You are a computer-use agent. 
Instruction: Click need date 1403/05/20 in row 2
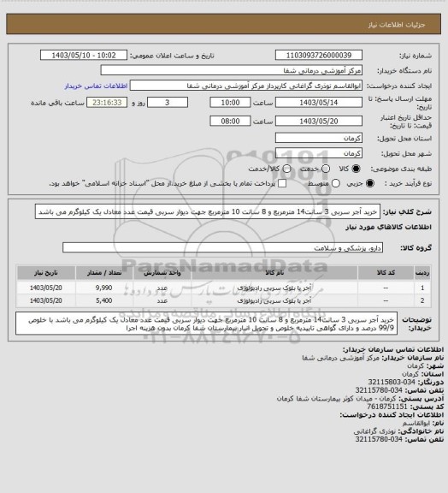[46, 301]
